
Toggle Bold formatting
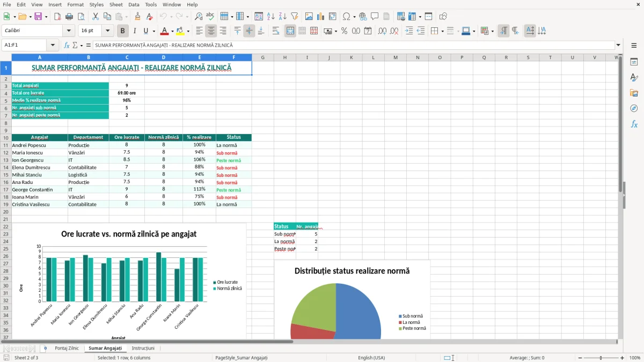tap(123, 31)
